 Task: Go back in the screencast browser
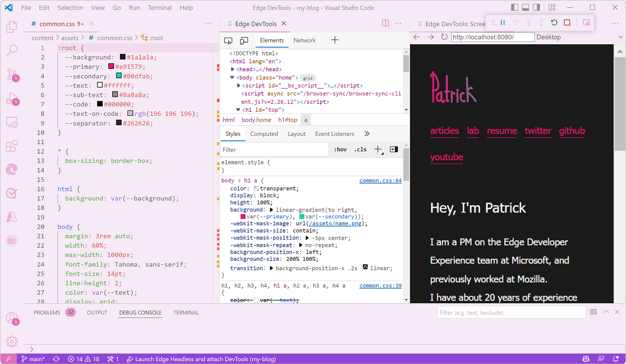[417, 37]
